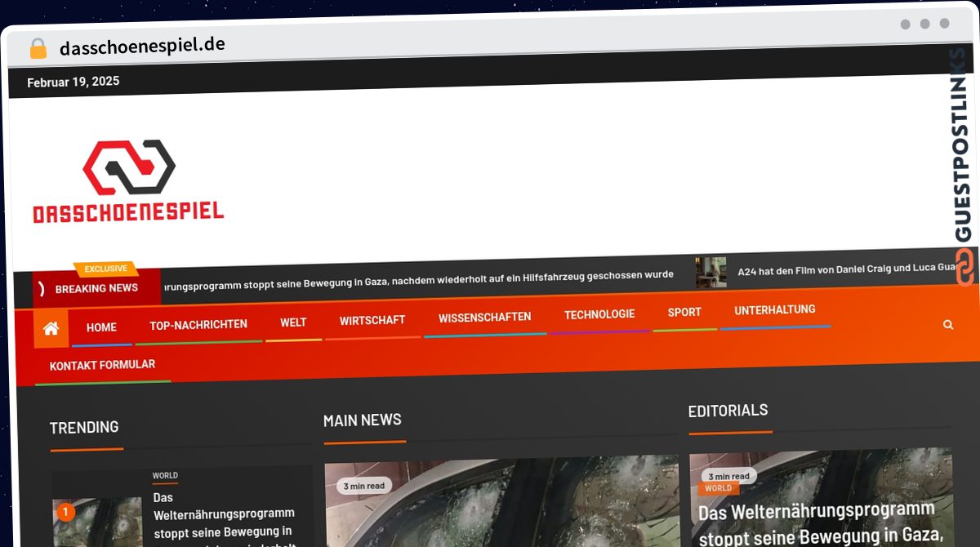980x547 pixels.
Task: Click the EXCLUSIVE badge above Breaking News
Action: pos(106,269)
